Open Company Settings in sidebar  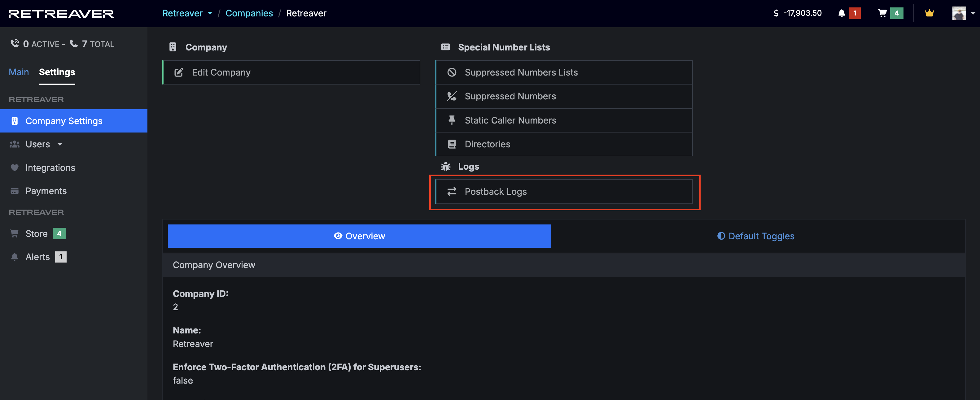(x=73, y=121)
